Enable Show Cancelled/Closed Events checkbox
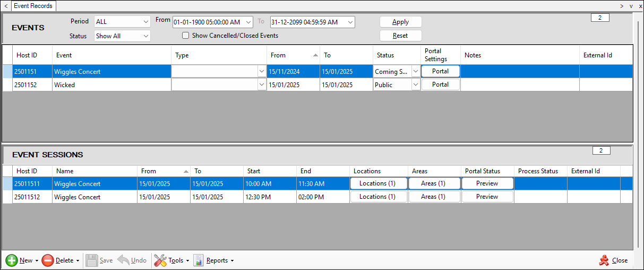The width and height of the screenshot is (644, 270). click(185, 36)
